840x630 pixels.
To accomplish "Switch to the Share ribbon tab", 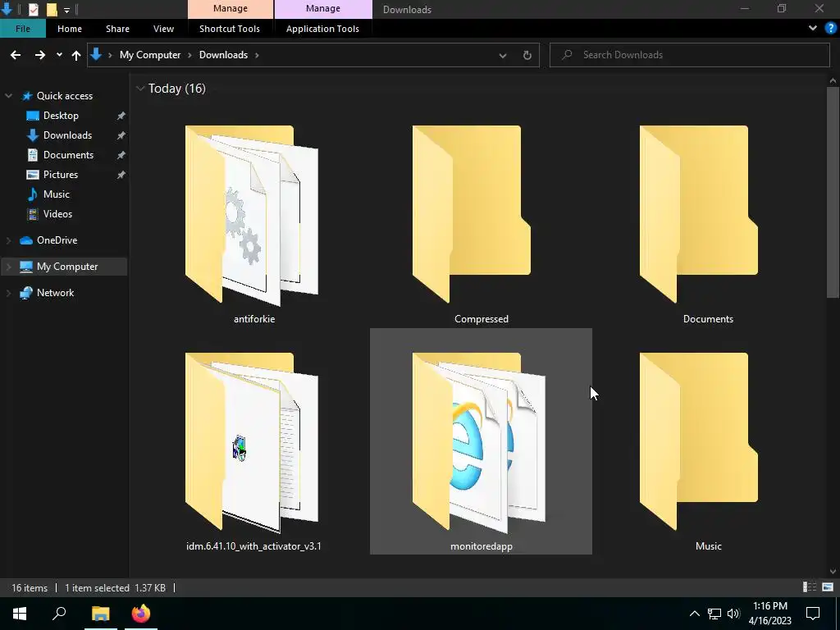I will [x=117, y=29].
